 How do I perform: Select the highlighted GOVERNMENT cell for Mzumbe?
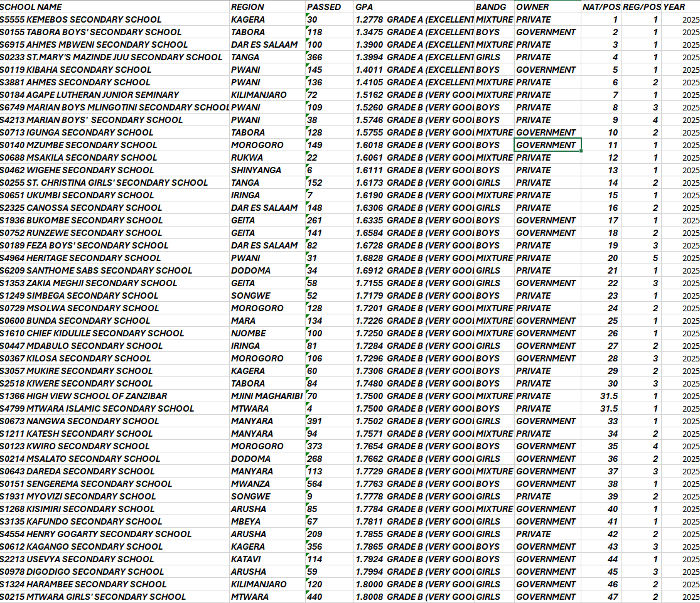[x=547, y=145]
